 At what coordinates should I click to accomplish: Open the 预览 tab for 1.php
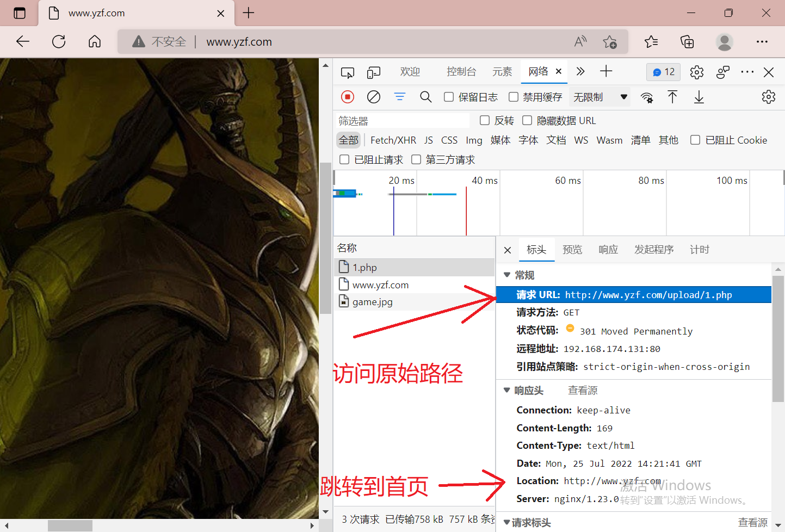pos(572,249)
